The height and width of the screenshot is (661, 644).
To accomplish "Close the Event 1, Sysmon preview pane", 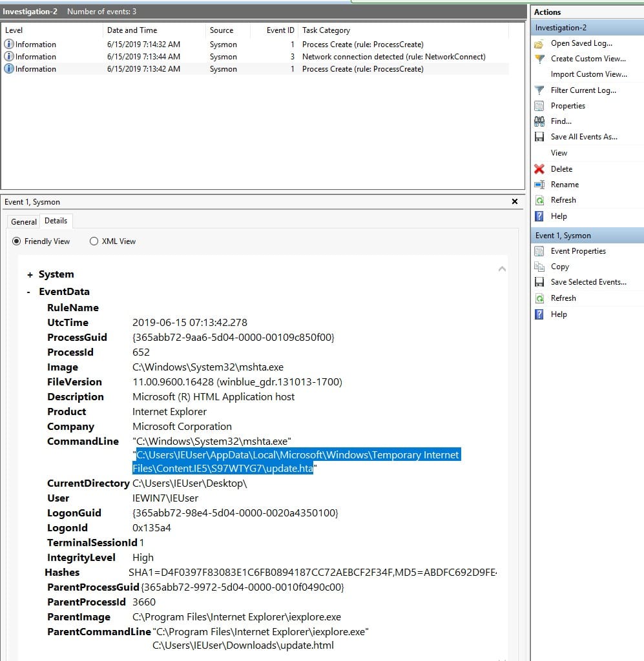I will [x=515, y=201].
